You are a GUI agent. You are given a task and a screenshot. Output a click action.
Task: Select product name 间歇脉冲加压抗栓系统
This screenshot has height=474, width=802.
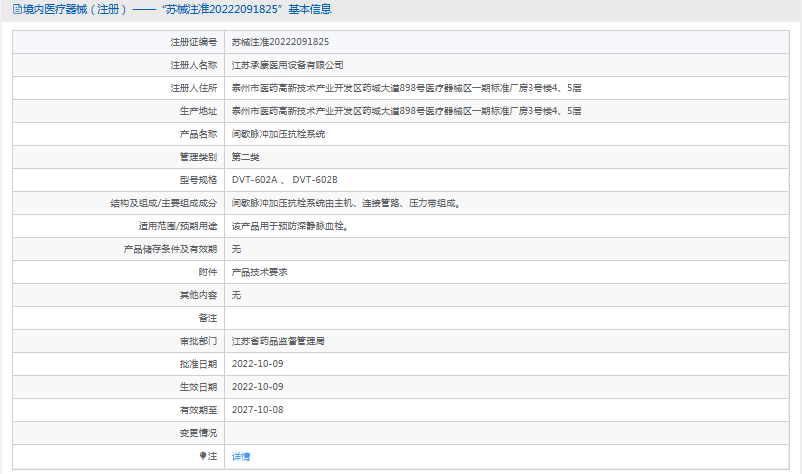[278, 134]
